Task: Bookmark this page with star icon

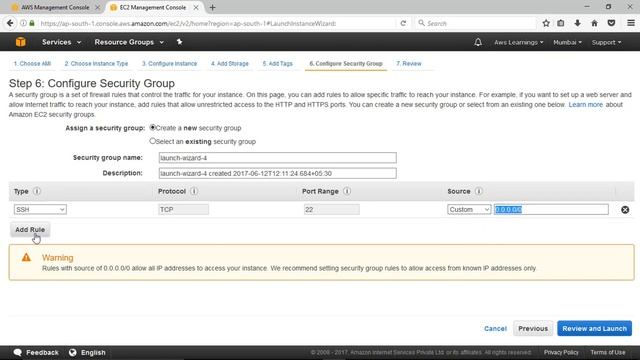Action: coord(546,23)
